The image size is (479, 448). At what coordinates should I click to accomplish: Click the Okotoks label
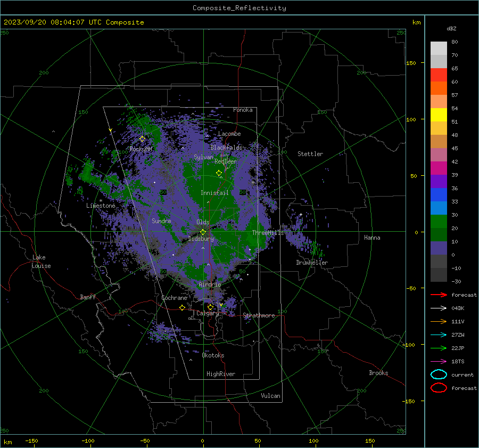pyautogui.click(x=213, y=355)
